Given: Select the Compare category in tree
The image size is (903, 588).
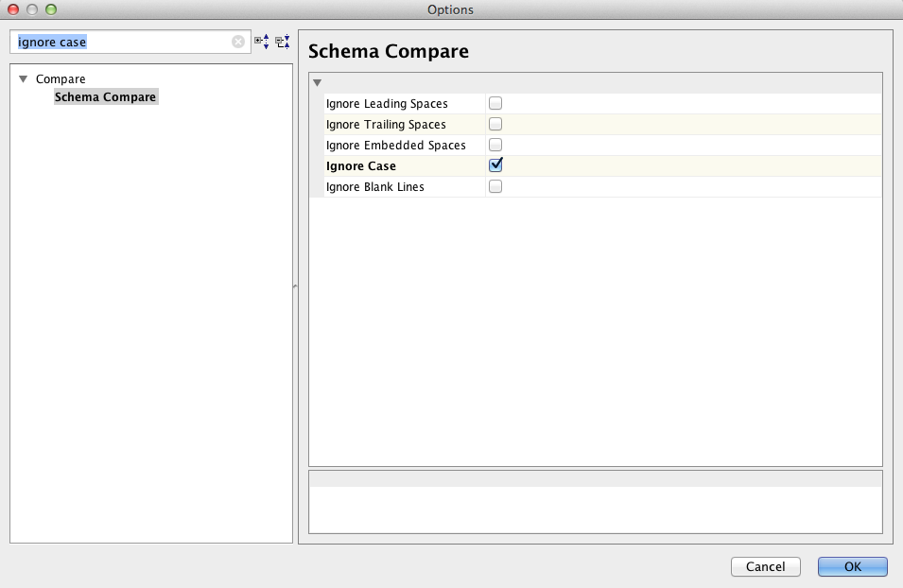Looking at the screenshot, I should tap(61, 78).
